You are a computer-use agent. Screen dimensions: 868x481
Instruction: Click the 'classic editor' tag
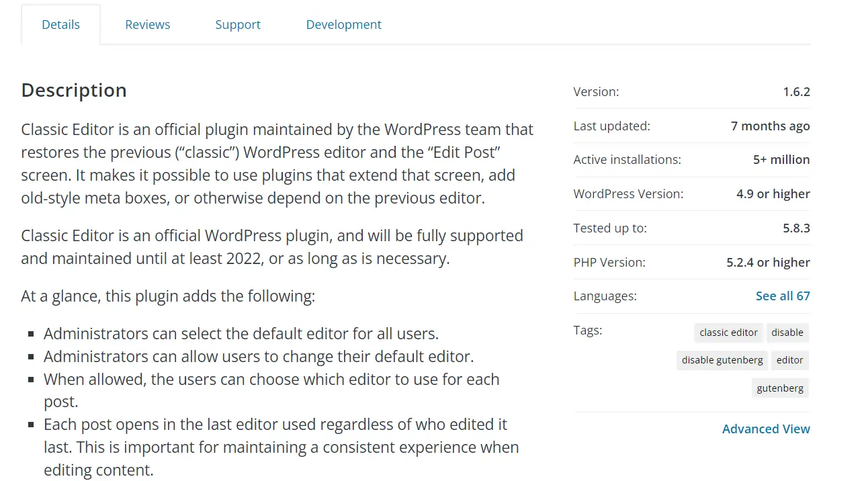(728, 333)
